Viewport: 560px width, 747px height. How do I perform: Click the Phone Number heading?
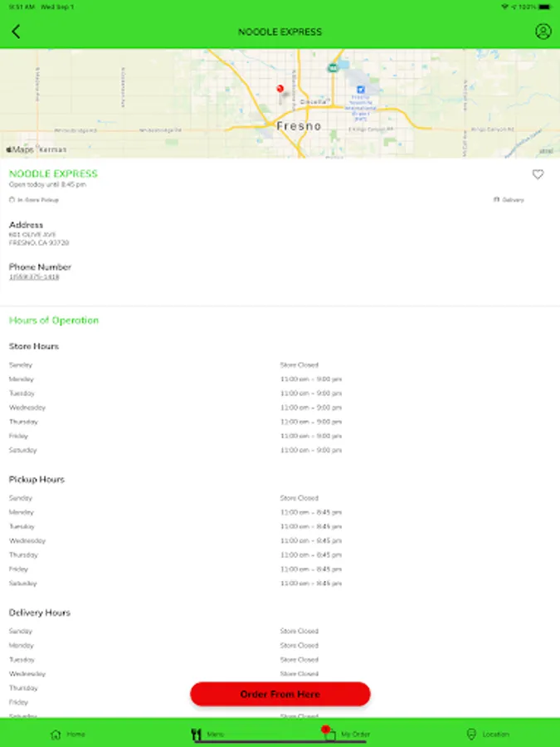click(40, 266)
